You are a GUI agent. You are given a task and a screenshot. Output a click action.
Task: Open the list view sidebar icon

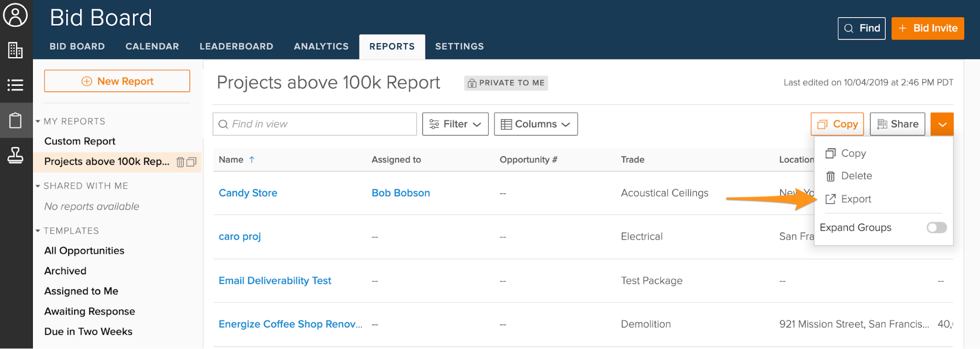[x=16, y=85]
